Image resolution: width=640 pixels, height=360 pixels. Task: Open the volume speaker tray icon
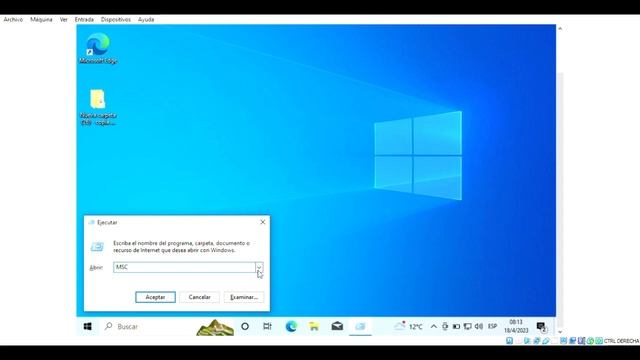click(x=479, y=327)
